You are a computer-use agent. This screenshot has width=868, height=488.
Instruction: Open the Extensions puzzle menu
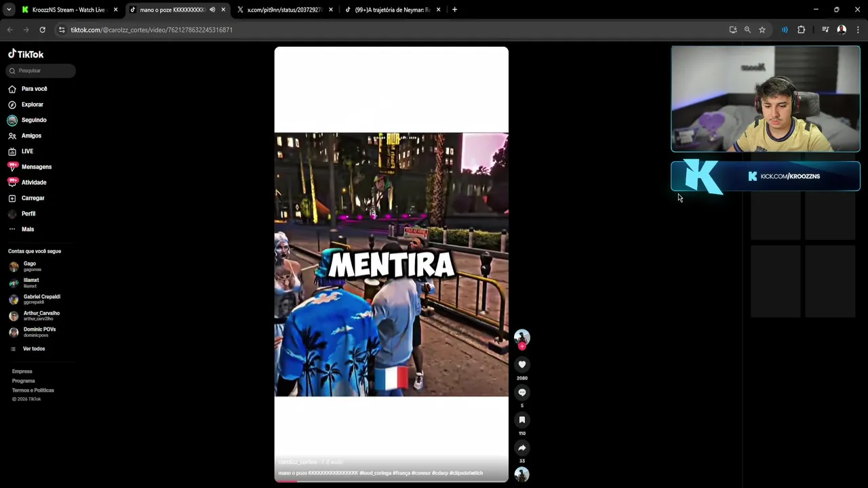[801, 30]
